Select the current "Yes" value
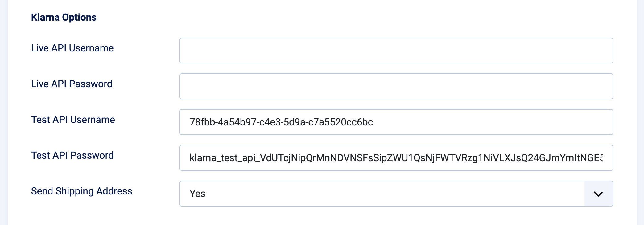The width and height of the screenshot is (644, 225). coord(197,194)
